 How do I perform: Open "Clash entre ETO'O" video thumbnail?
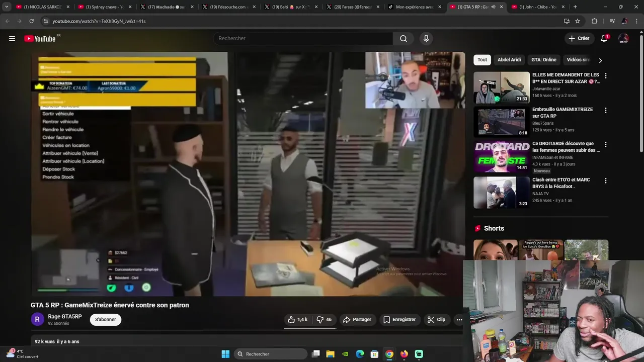pos(502,193)
